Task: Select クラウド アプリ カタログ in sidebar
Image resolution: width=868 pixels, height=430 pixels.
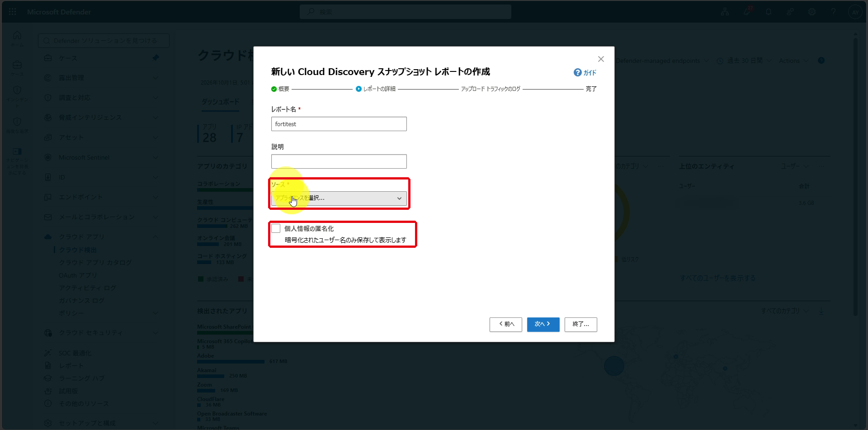Action: [x=95, y=263]
